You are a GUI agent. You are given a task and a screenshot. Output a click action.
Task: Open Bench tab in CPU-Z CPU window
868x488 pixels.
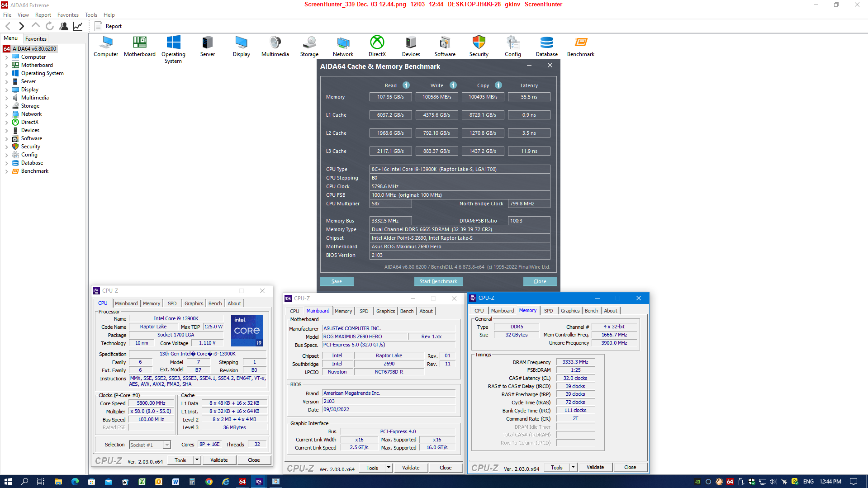point(215,303)
